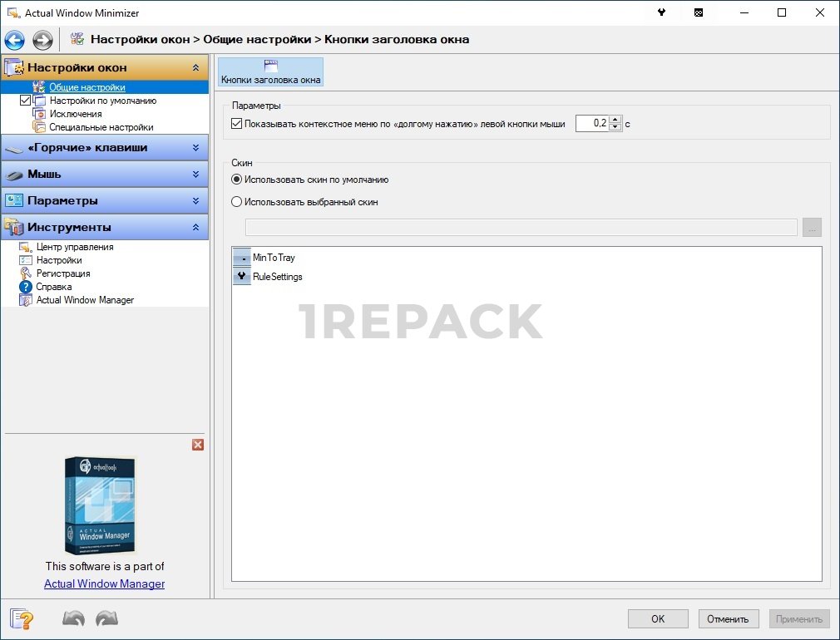Screen dimensions: 840x640
Task: Collapse the Инструменты sidebar section
Action: (195, 228)
